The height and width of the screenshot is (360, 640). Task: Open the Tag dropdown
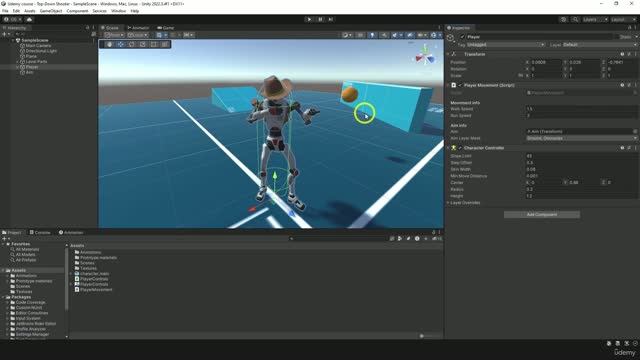(505, 44)
